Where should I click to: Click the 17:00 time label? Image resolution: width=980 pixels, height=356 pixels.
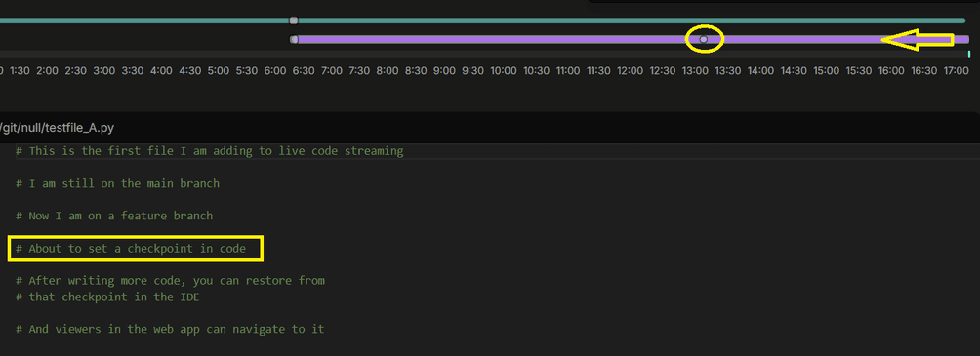[957, 70]
